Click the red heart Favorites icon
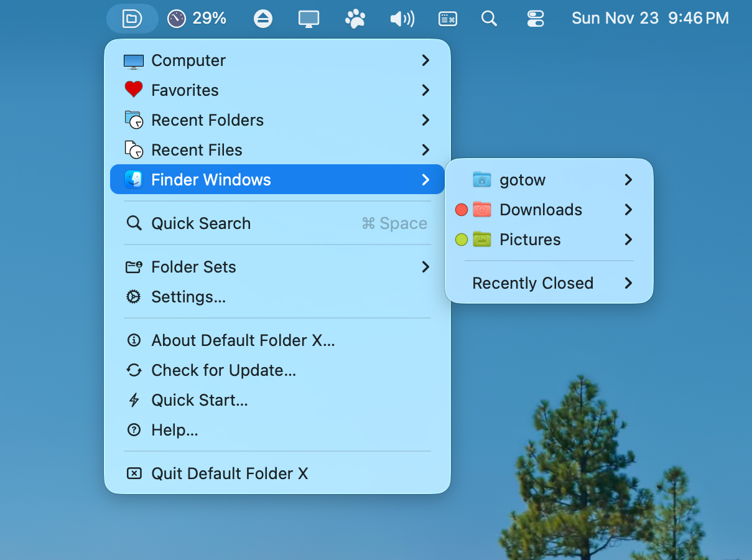This screenshot has width=752, height=560. [x=134, y=90]
